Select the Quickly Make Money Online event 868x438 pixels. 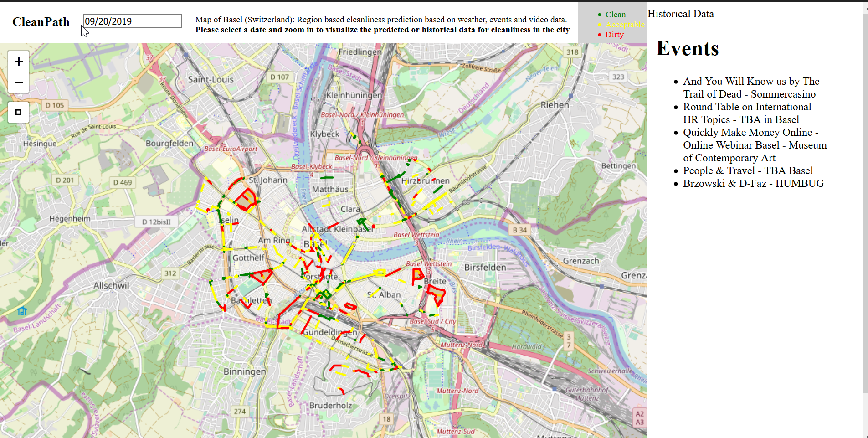click(x=755, y=145)
